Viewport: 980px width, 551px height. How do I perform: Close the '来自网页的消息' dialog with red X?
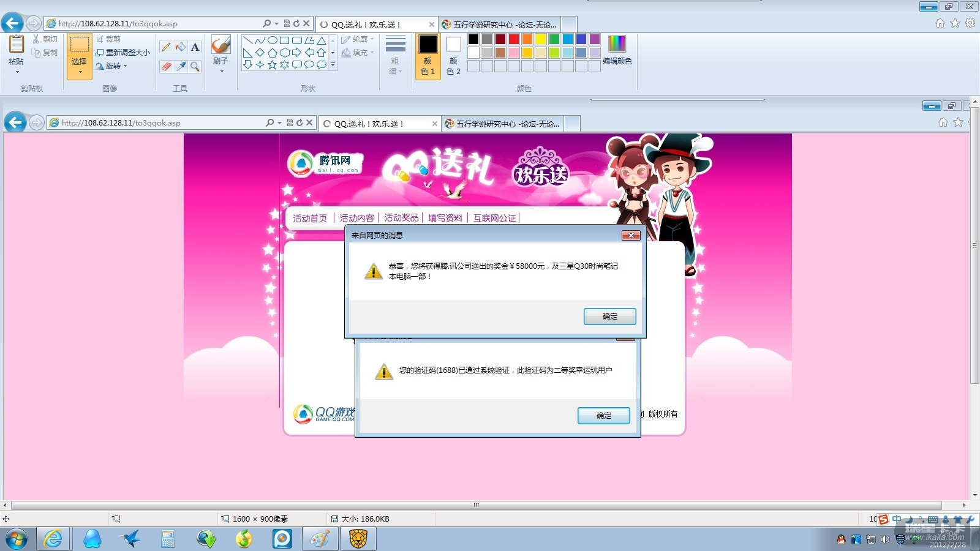631,235
